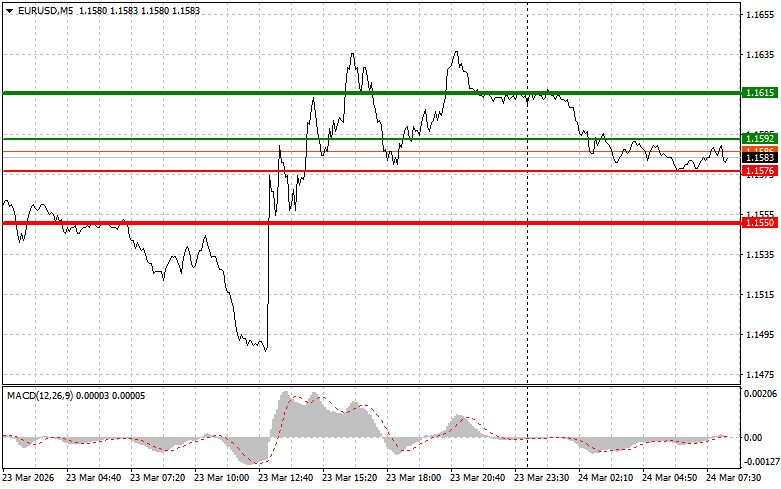The image size is (781, 489).
Task: Select the green 1.1615 price label
Action: coord(757,93)
